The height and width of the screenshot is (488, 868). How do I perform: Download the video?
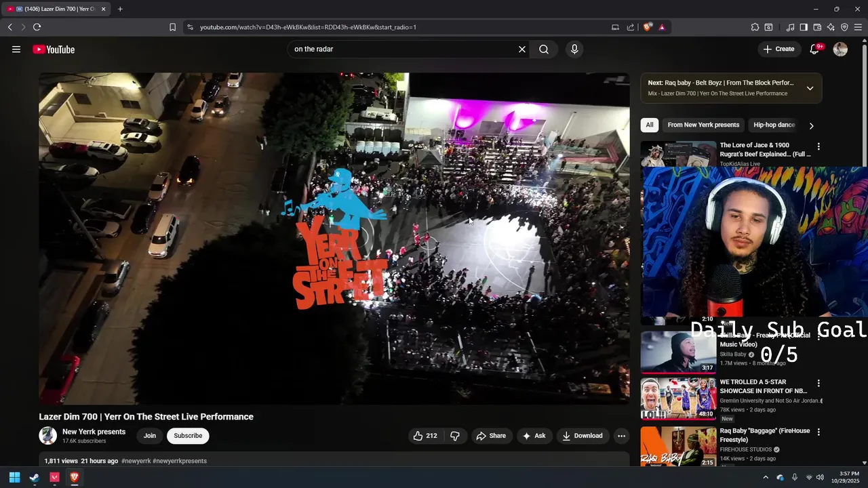tap(583, 436)
